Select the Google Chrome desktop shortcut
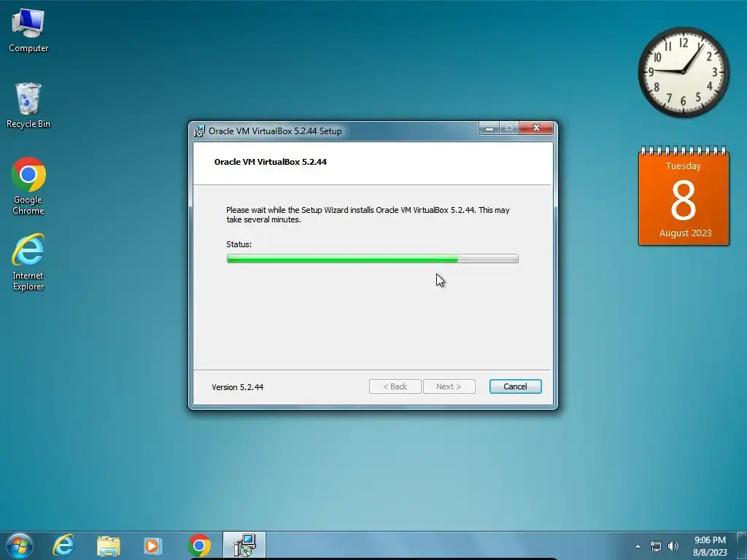The width and height of the screenshot is (747, 560). tap(28, 186)
